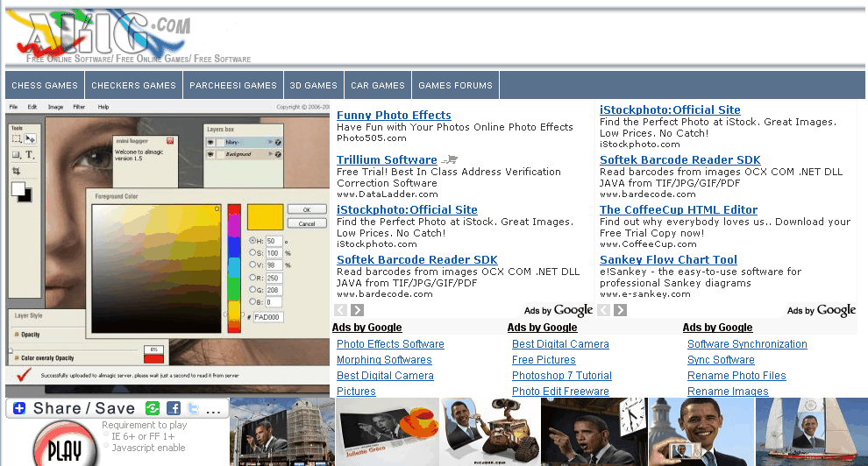Image resolution: width=868 pixels, height=466 pixels.
Task: Open the Filter menu
Action: (x=79, y=107)
